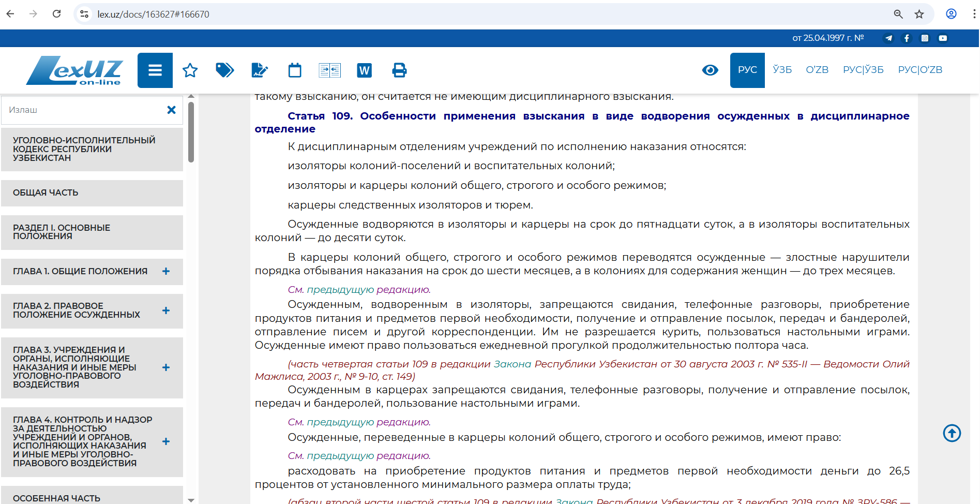Open the Telegram social icon

tap(888, 38)
